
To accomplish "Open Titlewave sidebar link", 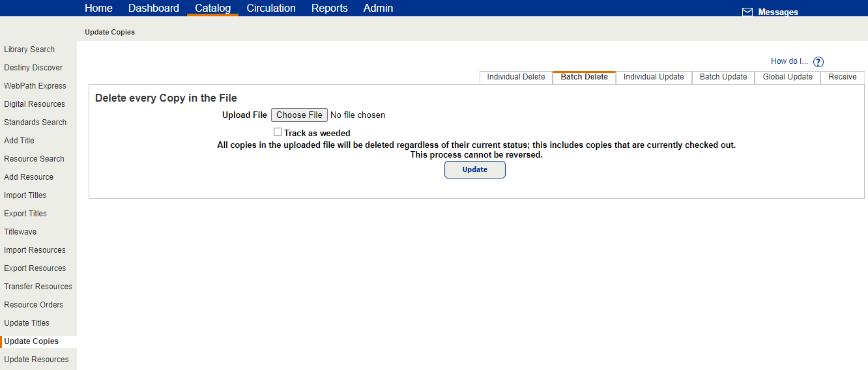I will [20, 232].
